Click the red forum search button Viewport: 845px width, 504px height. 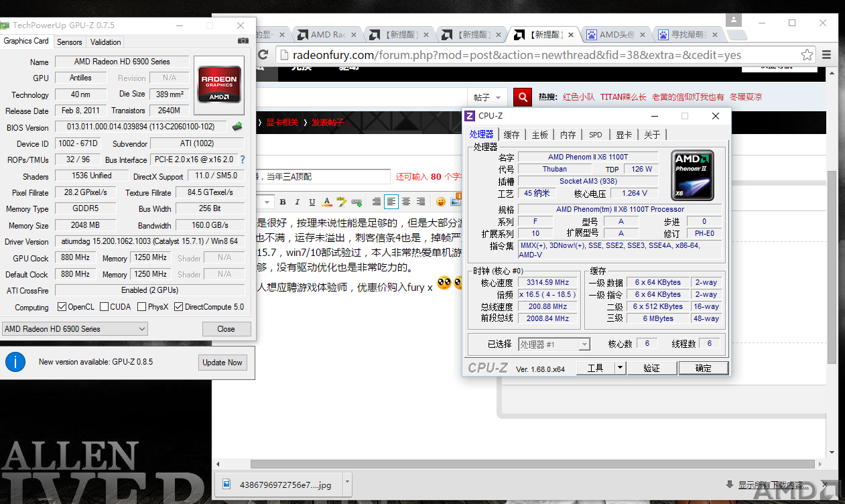point(523,97)
